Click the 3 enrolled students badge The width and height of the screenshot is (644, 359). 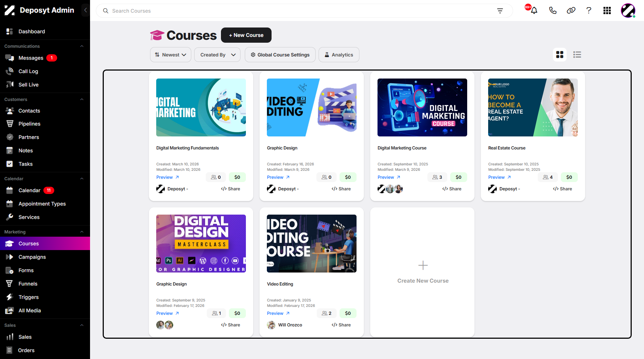coord(437,177)
